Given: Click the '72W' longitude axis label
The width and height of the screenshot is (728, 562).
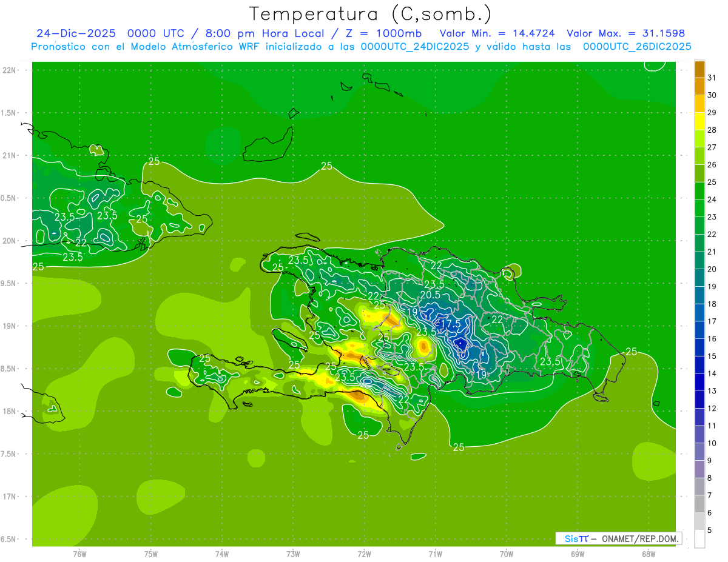Looking at the screenshot, I should pos(364,554).
